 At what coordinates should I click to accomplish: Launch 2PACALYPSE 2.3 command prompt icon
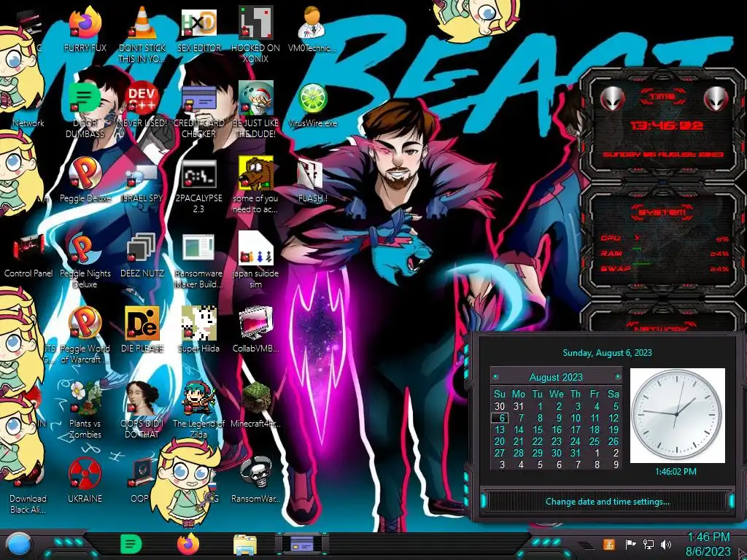(198, 174)
